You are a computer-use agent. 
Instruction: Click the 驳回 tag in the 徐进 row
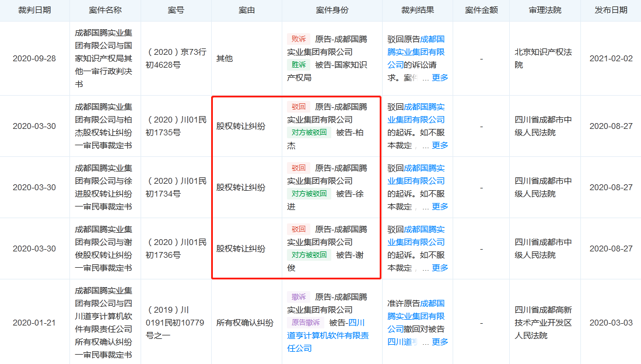[x=299, y=168]
